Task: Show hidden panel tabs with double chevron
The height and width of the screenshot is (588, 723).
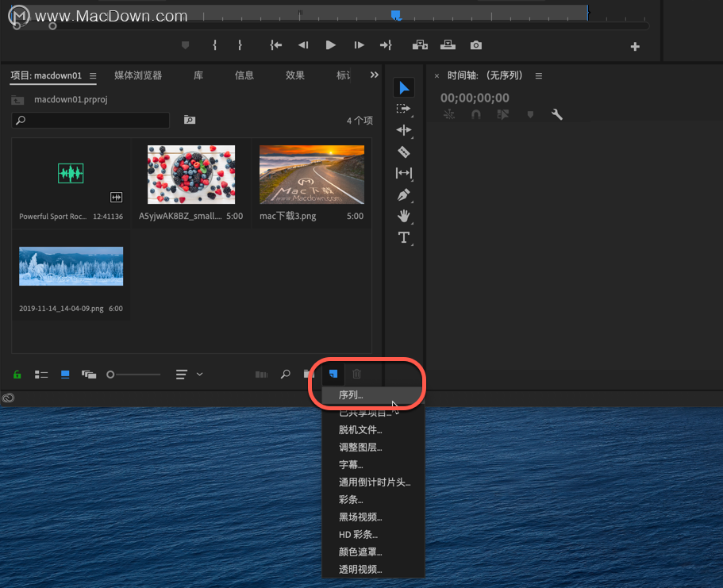Action: click(375, 75)
